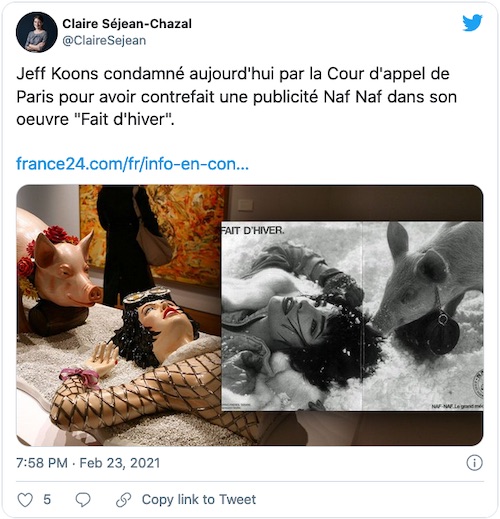Click the 7:58 PM Feb 23, 2021 timestamp
500x519 pixels.
tap(88, 463)
